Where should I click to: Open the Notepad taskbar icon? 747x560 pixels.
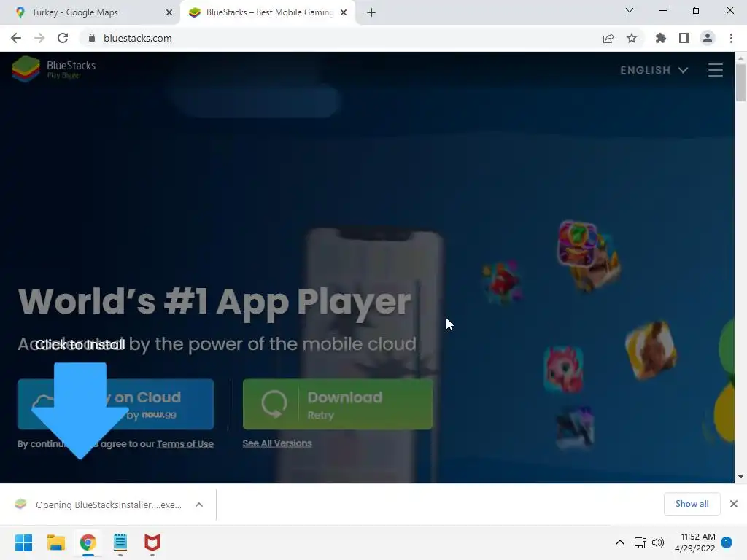pos(120,542)
